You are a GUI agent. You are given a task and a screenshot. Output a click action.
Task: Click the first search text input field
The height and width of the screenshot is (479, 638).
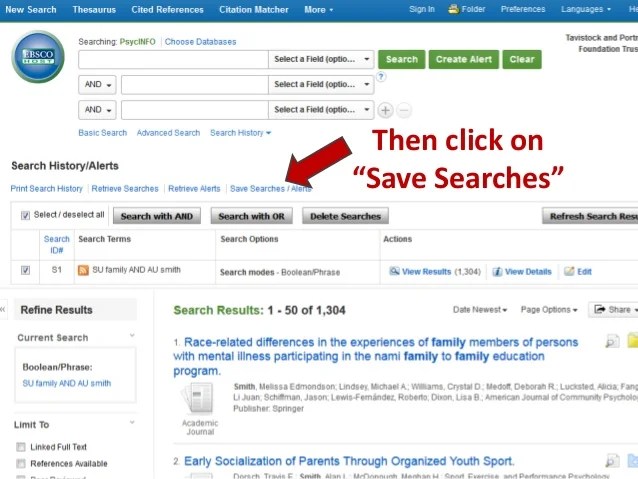173,59
